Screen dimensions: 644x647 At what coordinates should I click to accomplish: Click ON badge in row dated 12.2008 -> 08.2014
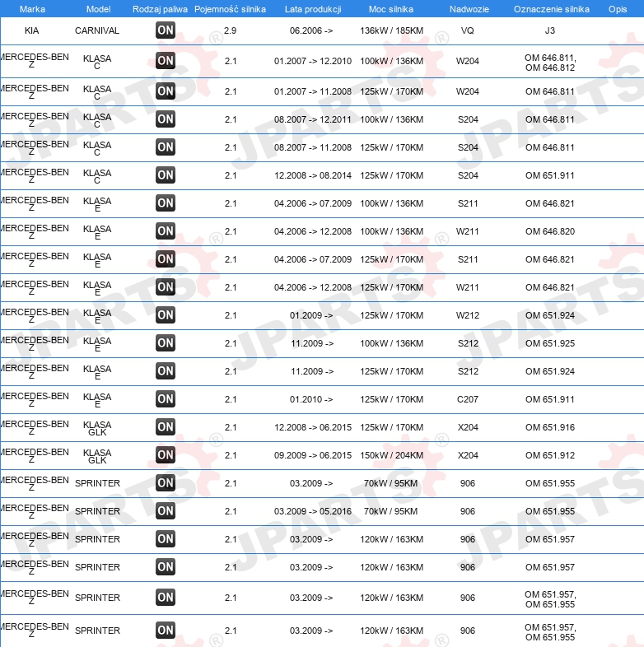coord(166,175)
